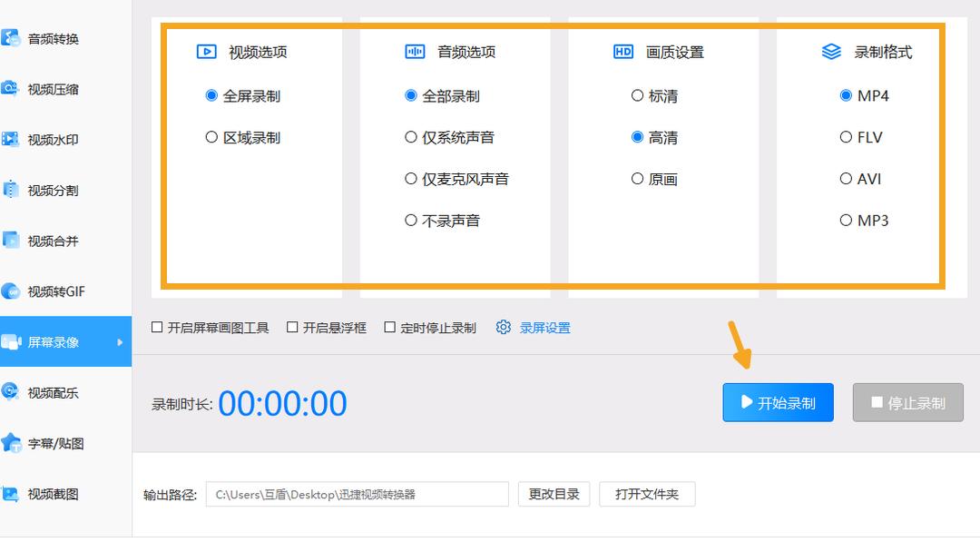Check the 开启悬浮框 floating box option
980x542 pixels.
293,327
